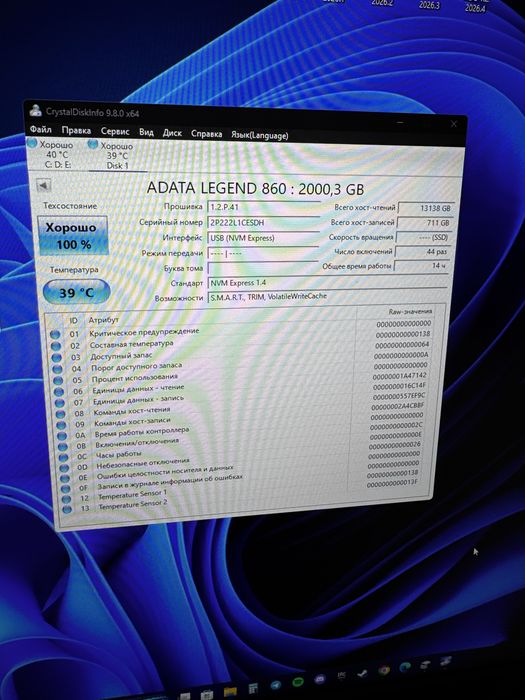Click the status icon for Записи в журнале ошибок

(66, 488)
